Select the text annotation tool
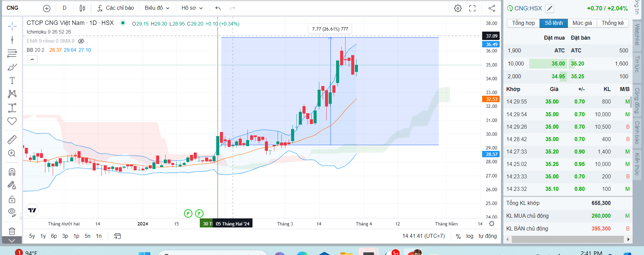This screenshot has width=644, height=255. pyautogui.click(x=12, y=80)
